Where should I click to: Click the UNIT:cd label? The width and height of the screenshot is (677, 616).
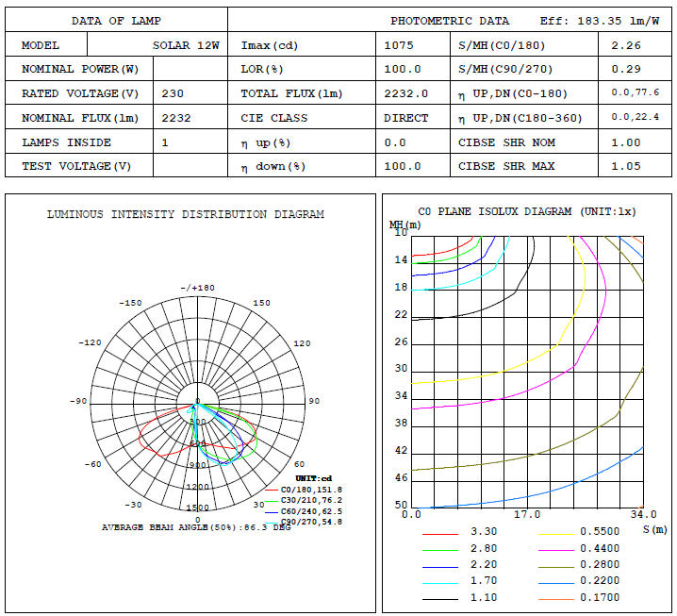[x=314, y=478]
